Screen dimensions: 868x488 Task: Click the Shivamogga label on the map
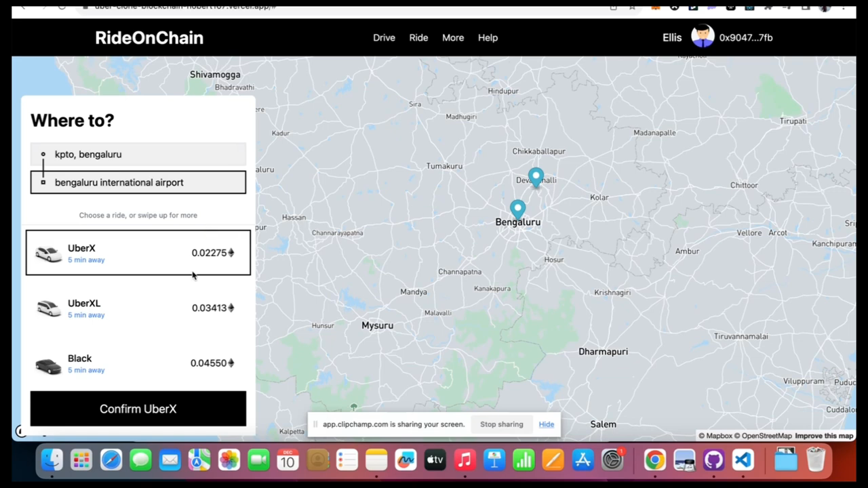215,75
